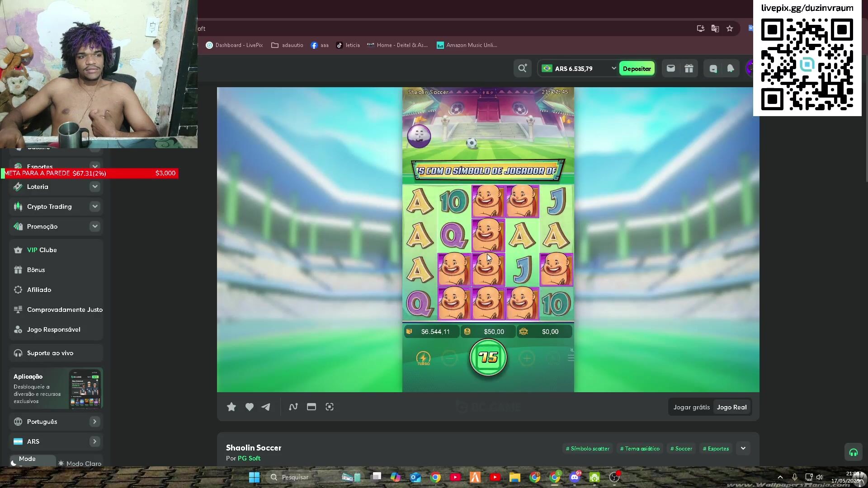The width and height of the screenshot is (868, 488).
Task: Open the Amazon Music Unli... bookmark
Action: click(467, 45)
